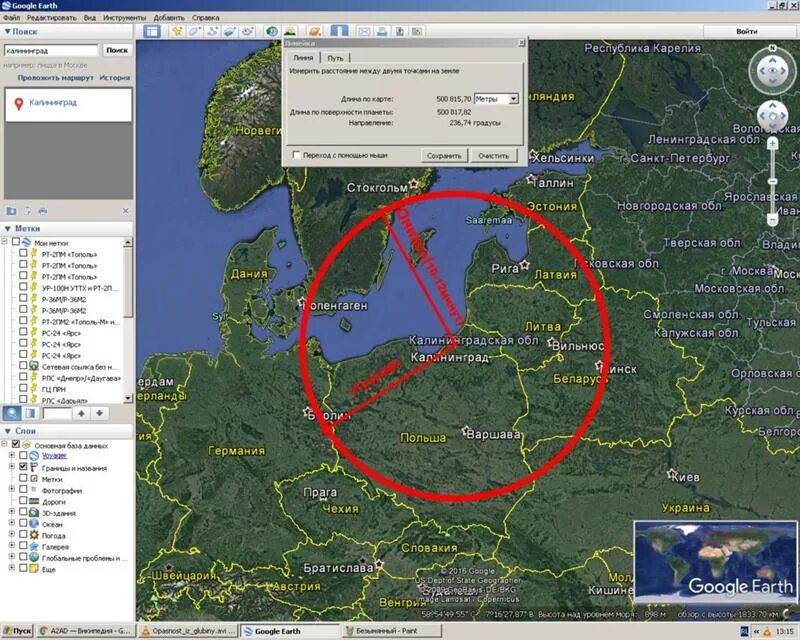Click the Add Placemark yellow pin icon
This screenshot has width=800, height=640.
pyautogui.click(x=177, y=31)
